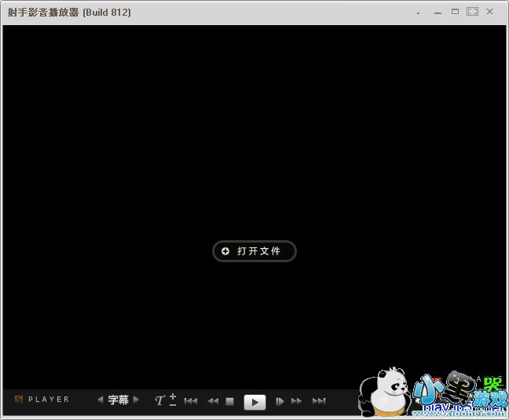Rewind using the double-left arrow icon

(x=213, y=401)
